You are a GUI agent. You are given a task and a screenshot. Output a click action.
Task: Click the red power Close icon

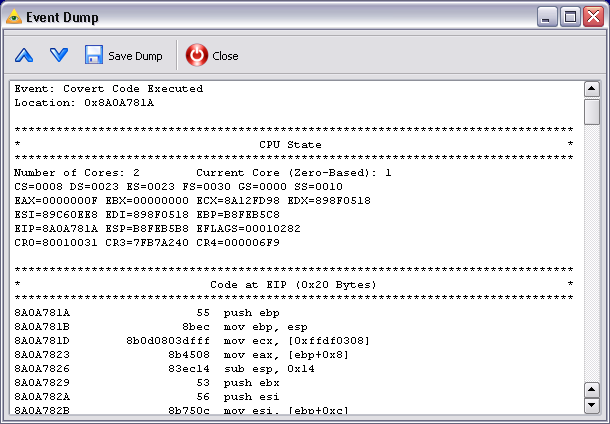click(x=196, y=55)
